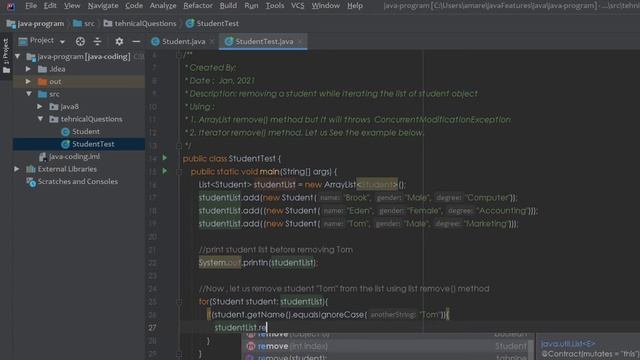Open the Run menu
The width and height of the screenshot is (640, 360).
pos(251,6)
